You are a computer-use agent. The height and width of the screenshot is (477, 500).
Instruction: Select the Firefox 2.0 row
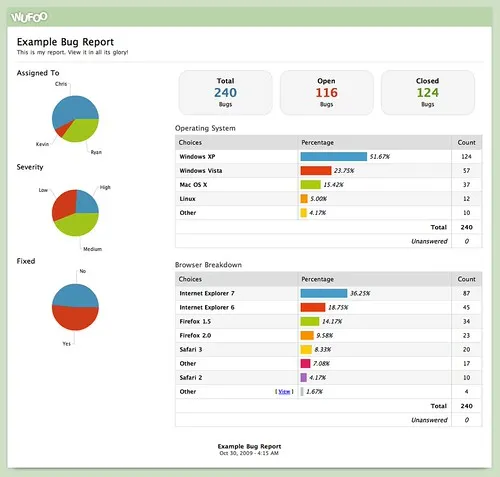(x=328, y=335)
